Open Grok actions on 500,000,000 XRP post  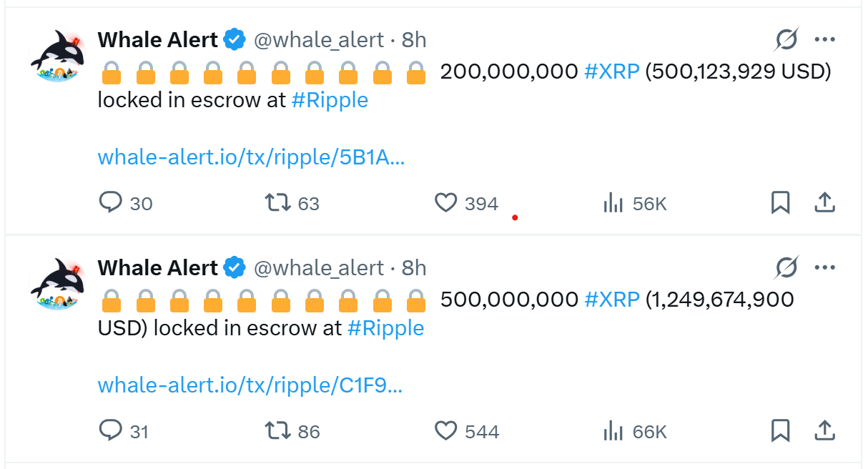click(786, 268)
